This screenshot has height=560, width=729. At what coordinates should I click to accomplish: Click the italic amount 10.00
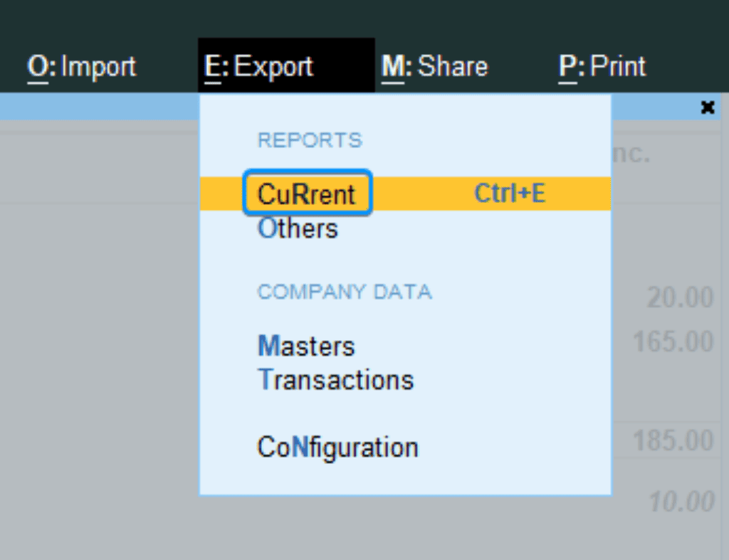pos(681,502)
